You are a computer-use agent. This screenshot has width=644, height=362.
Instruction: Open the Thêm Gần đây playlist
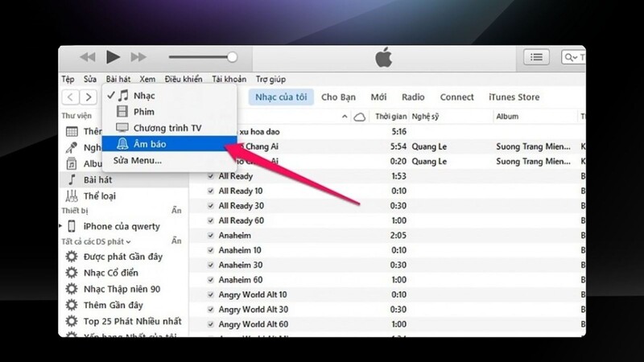pos(114,305)
